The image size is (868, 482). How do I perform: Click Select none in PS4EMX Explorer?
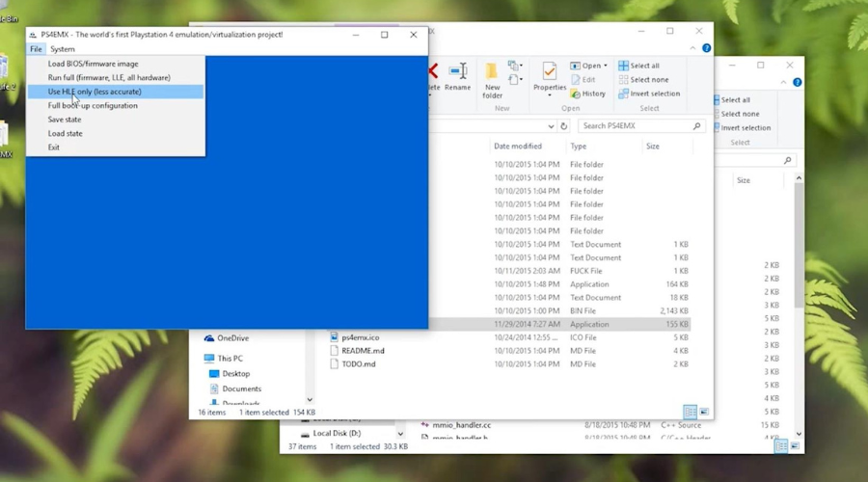(643, 80)
